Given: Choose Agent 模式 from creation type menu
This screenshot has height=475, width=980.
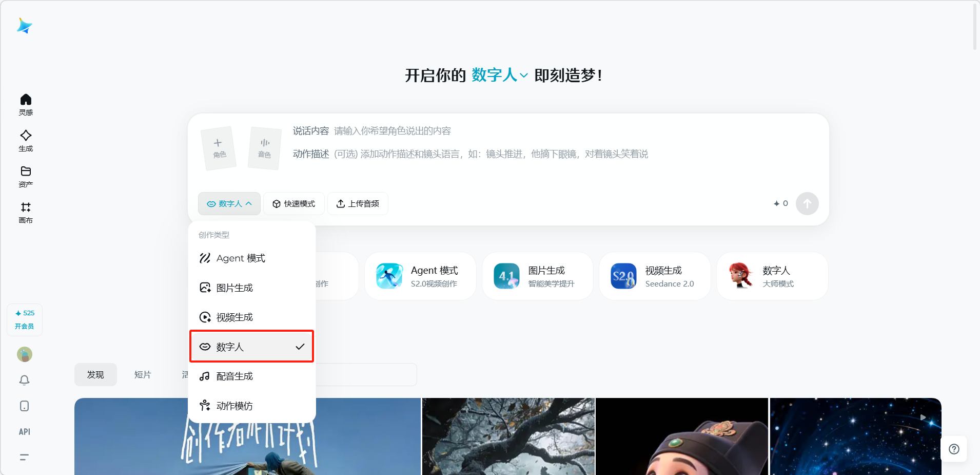Looking at the screenshot, I should (241, 258).
